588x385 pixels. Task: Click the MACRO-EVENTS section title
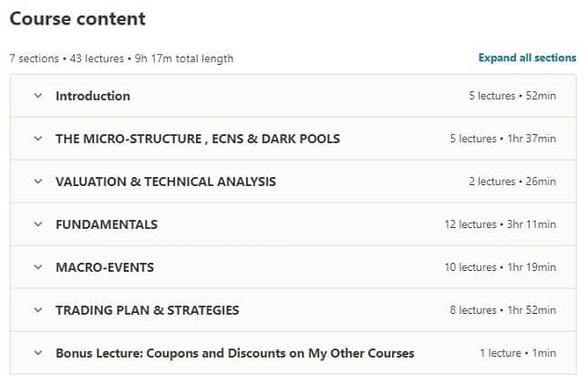pyautogui.click(x=105, y=267)
